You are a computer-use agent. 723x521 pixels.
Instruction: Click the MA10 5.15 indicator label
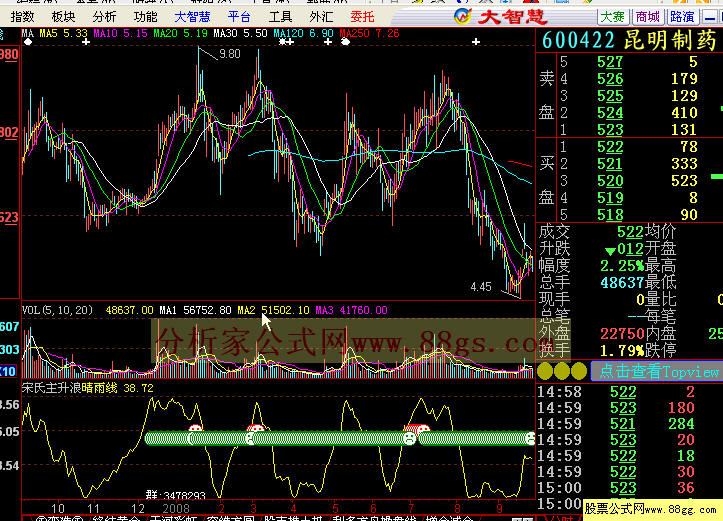click(120, 33)
